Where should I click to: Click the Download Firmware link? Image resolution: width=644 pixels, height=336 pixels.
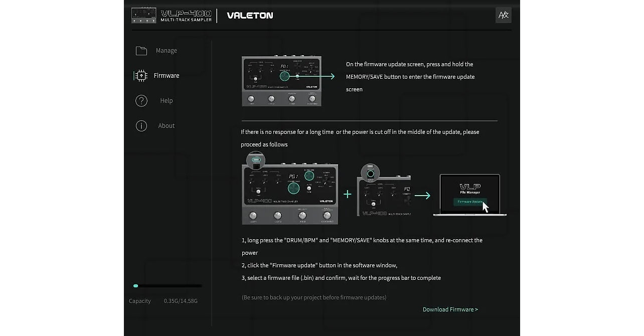(x=450, y=309)
